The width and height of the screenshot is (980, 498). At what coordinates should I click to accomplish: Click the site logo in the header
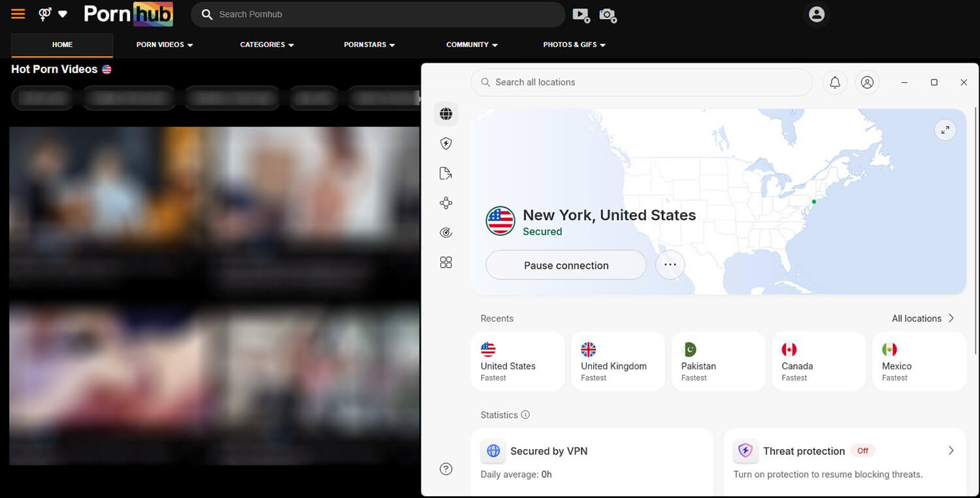click(128, 14)
